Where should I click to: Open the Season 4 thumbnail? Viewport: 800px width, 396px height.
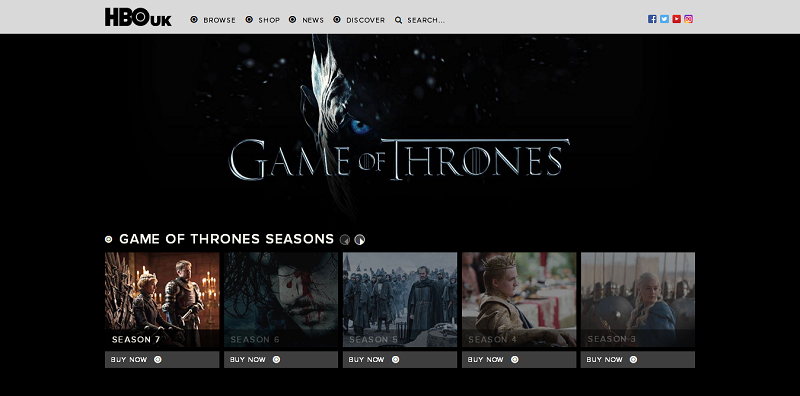pyautogui.click(x=519, y=300)
